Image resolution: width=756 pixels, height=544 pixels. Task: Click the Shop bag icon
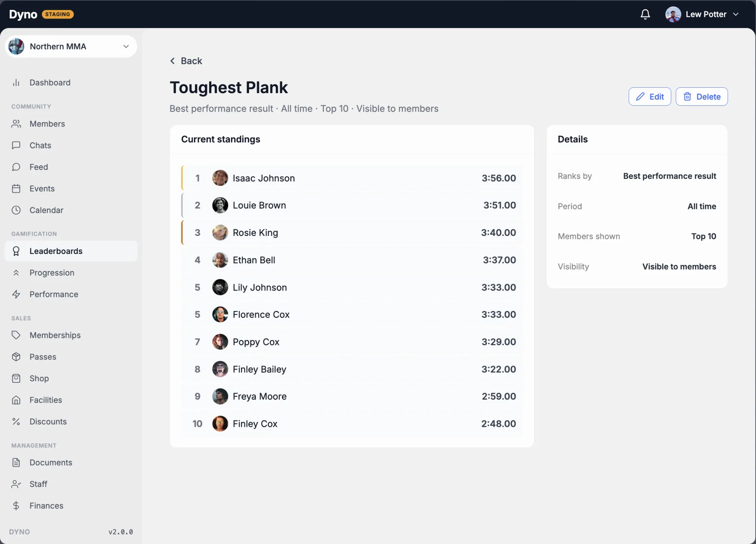[x=16, y=378]
